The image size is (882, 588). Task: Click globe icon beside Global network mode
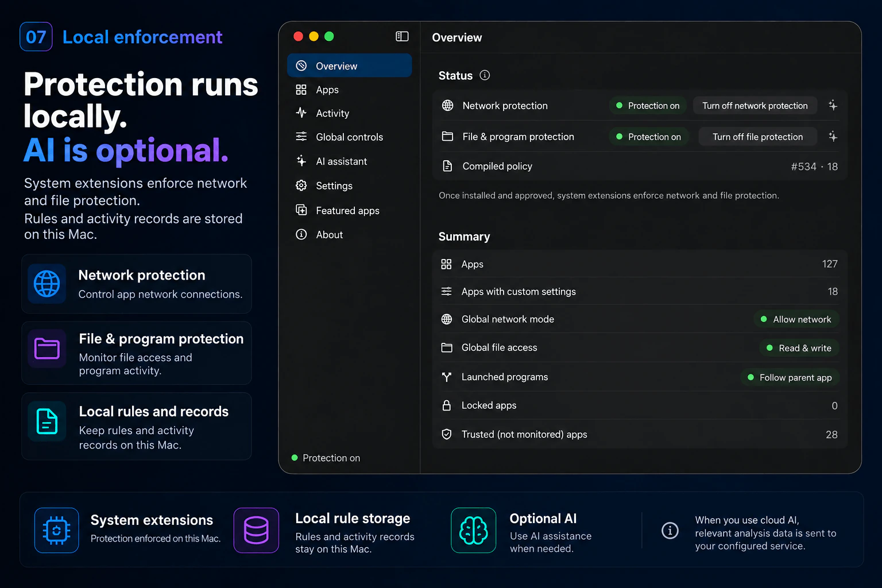click(x=446, y=319)
